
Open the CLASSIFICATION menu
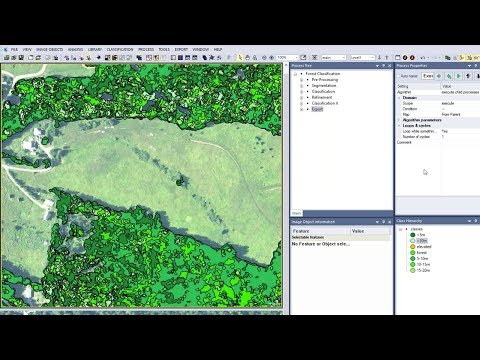click(x=120, y=49)
